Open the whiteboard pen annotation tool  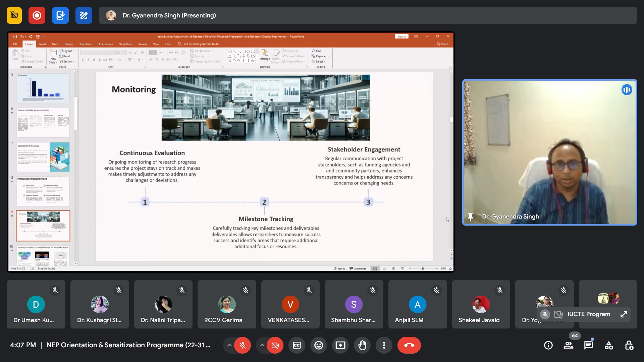pyautogui.click(x=84, y=15)
